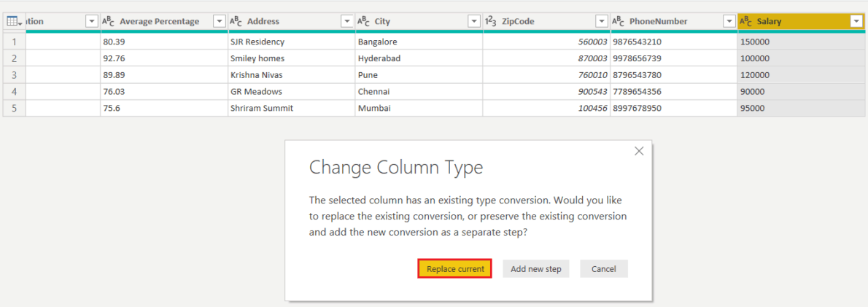
Task: Click the Smiley homes address cell
Action: point(291,58)
